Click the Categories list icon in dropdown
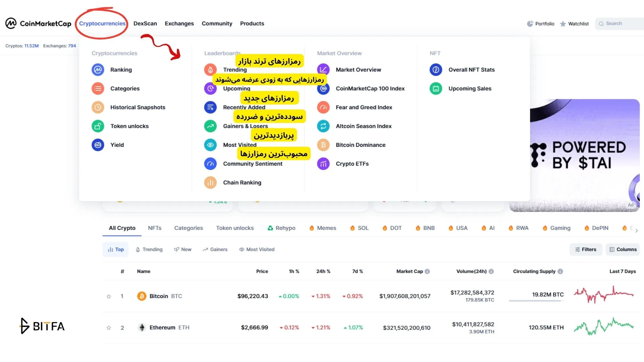Screen dimensions: 644x362 click(98, 88)
